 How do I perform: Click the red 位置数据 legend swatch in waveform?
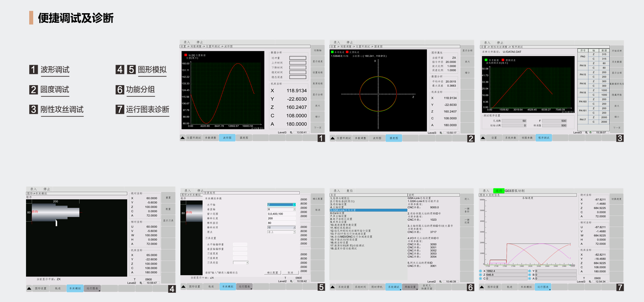pos(186,55)
